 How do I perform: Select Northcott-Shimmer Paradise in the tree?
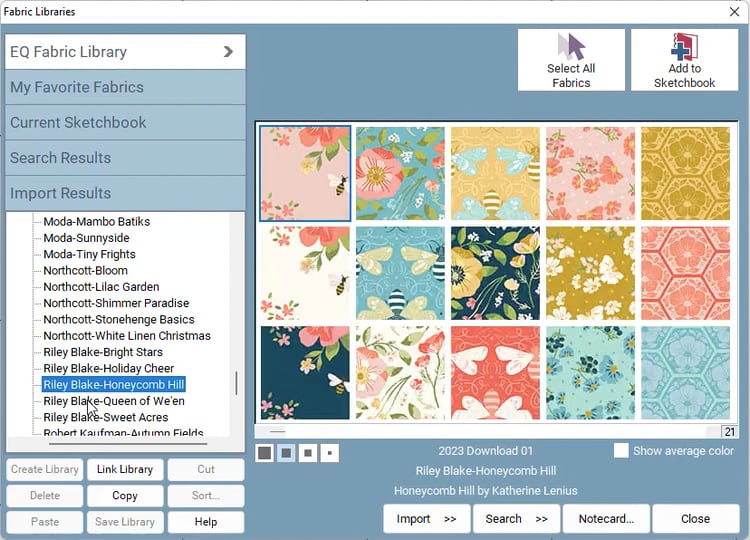[x=116, y=303]
